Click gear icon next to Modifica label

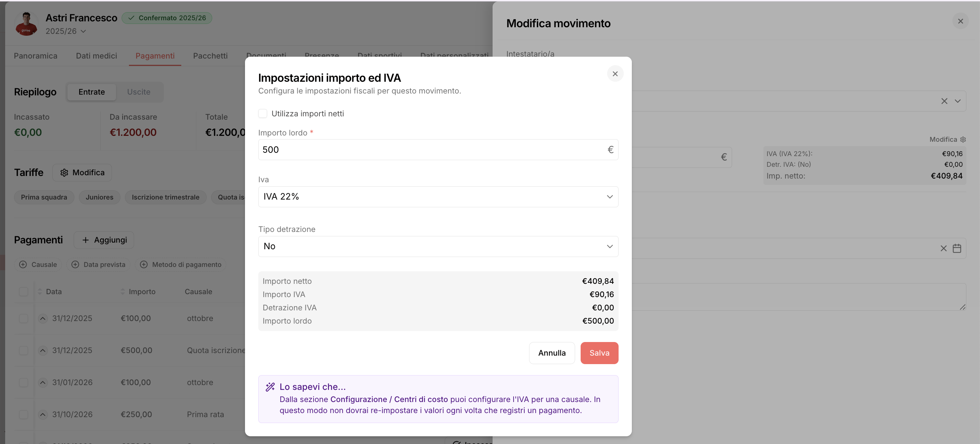(x=963, y=140)
